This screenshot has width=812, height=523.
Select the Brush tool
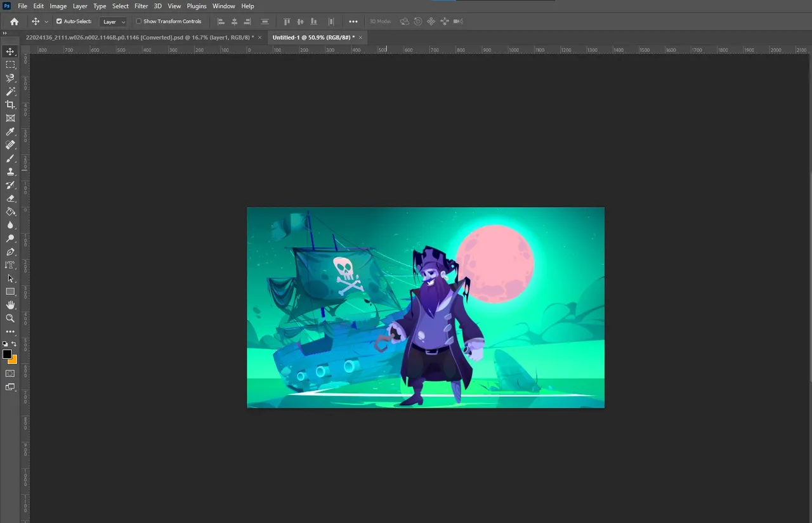[10, 158]
